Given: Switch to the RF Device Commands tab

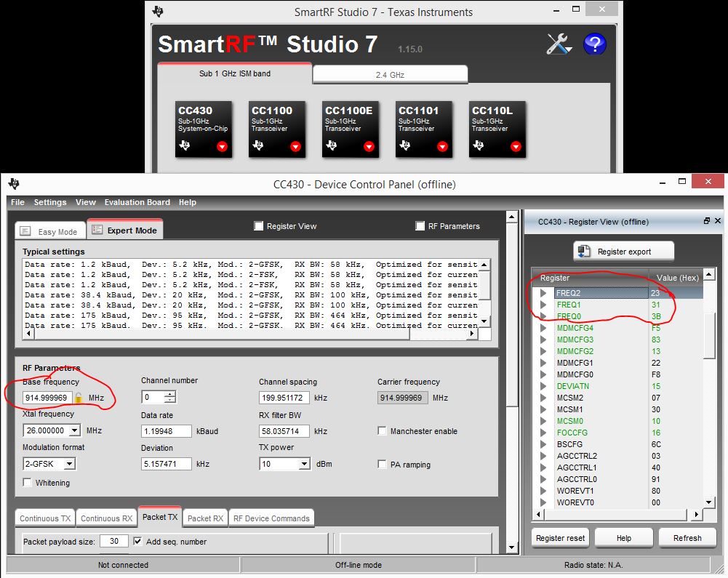Looking at the screenshot, I should tap(271, 518).
